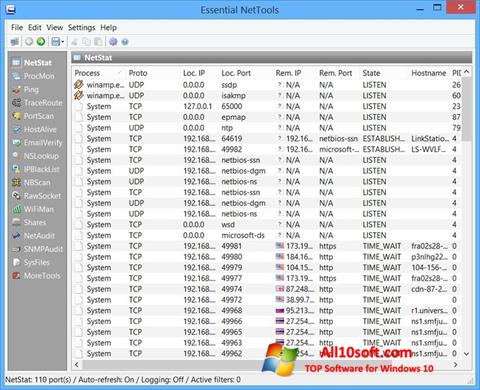Image resolution: width=480 pixels, height=390 pixels.
Task: Select the System row with microsoft-ds port
Action: pos(267,235)
